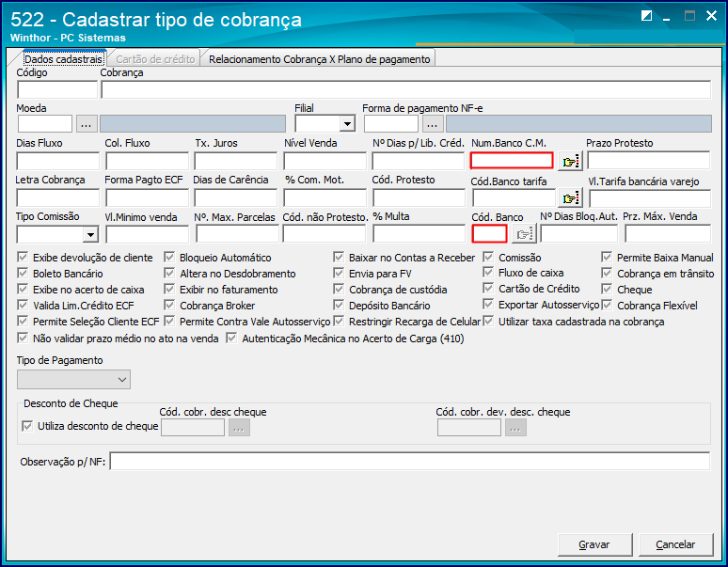Screen dimensions: 728x567
Task: Open the Cartão de crédito tab
Action: point(155,59)
